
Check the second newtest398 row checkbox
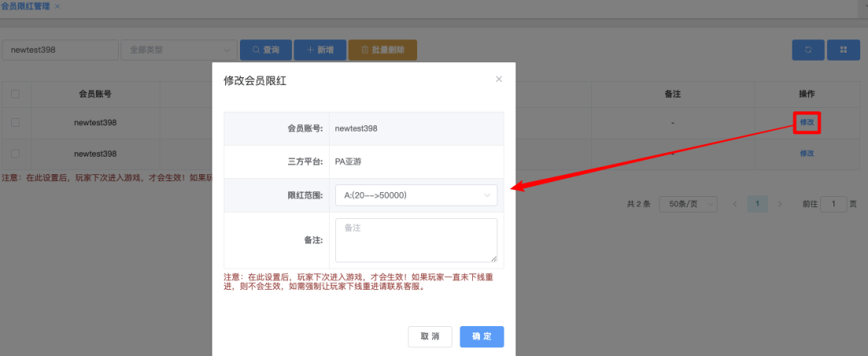[16, 154]
